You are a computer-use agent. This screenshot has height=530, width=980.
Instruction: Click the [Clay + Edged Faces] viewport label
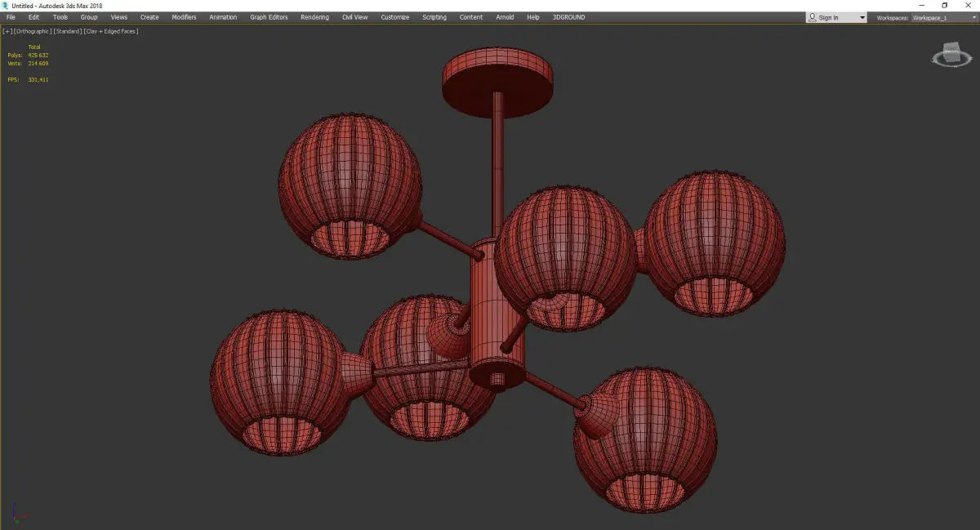click(111, 31)
